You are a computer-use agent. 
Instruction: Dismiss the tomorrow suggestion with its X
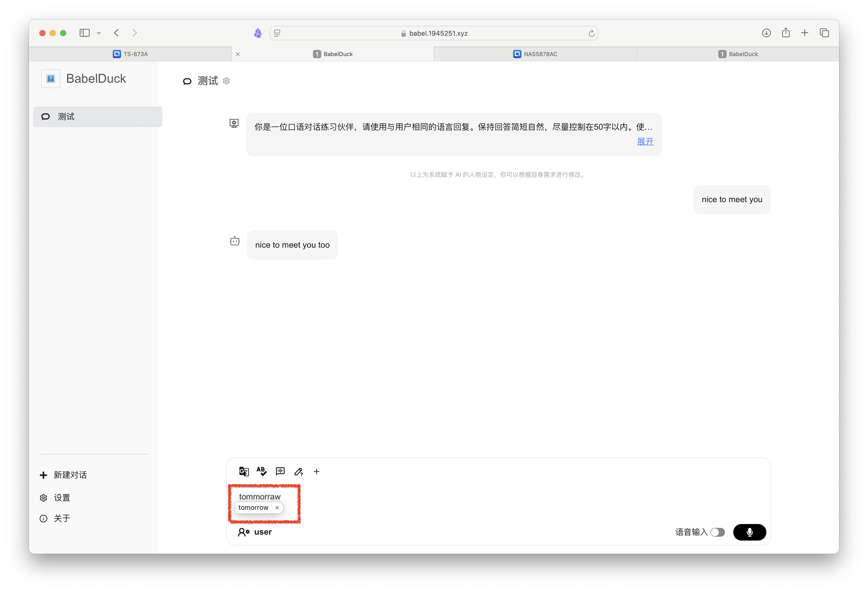point(277,508)
